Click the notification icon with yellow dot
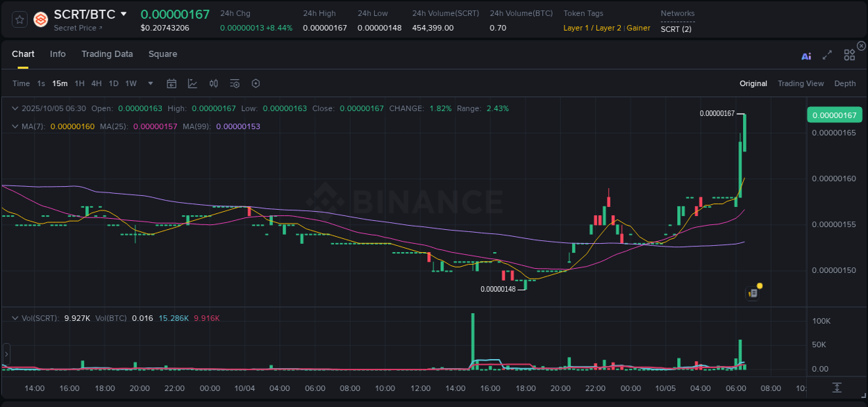Viewport: 868px width, 407px height. pyautogui.click(x=753, y=293)
